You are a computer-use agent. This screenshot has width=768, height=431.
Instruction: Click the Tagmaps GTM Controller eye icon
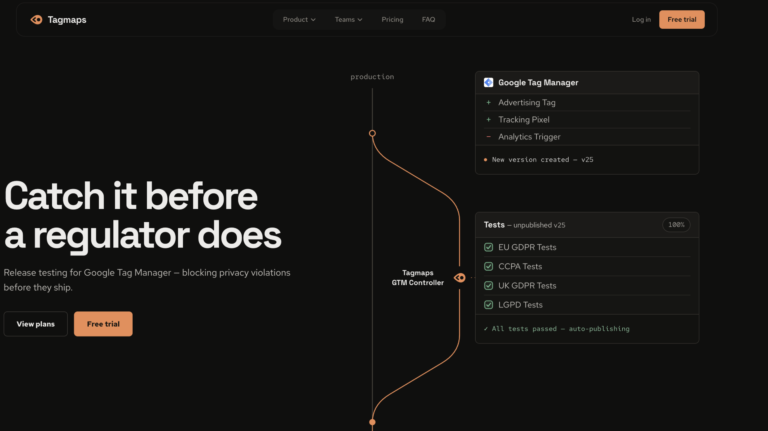tap(459, 278)
